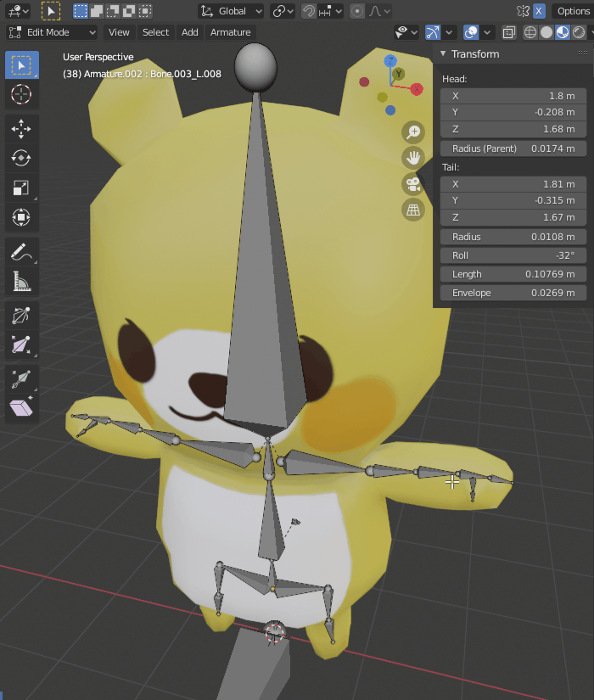
Task: Choose the Move tool
Action: pos(21,129)
